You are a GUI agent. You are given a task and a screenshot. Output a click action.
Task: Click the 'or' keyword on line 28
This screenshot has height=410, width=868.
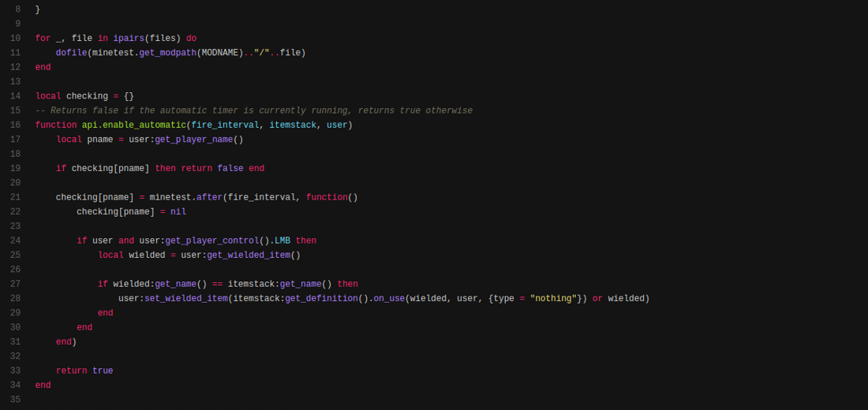[597, 299]
